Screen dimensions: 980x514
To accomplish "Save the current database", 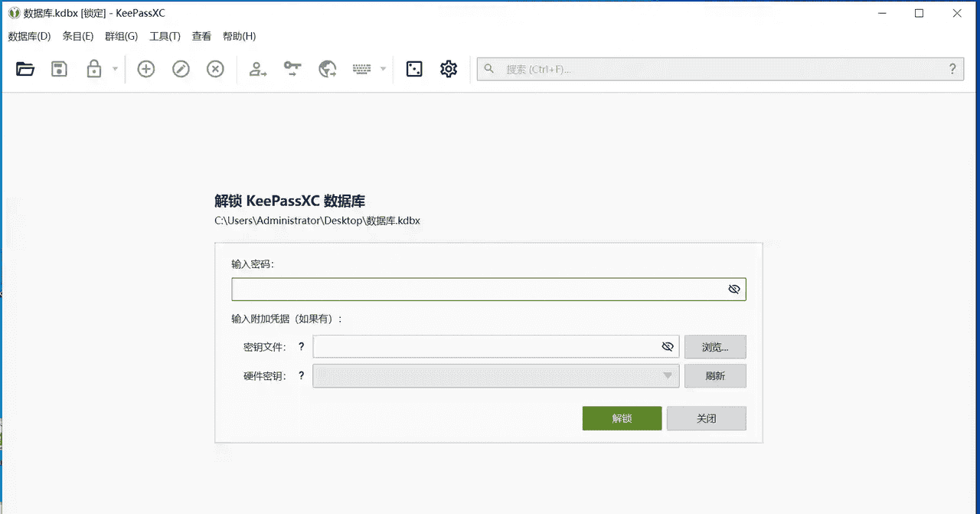I will [x=59, y=69].
